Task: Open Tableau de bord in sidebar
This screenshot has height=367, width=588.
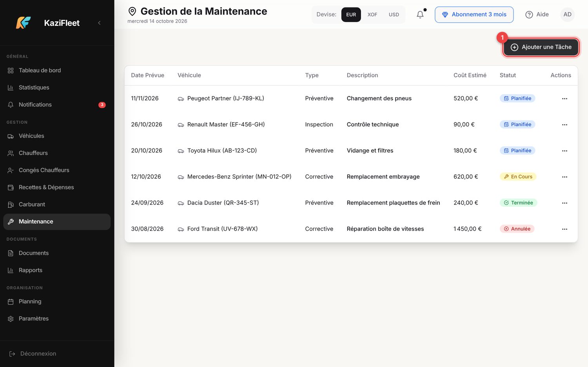Action: point(57,71)
